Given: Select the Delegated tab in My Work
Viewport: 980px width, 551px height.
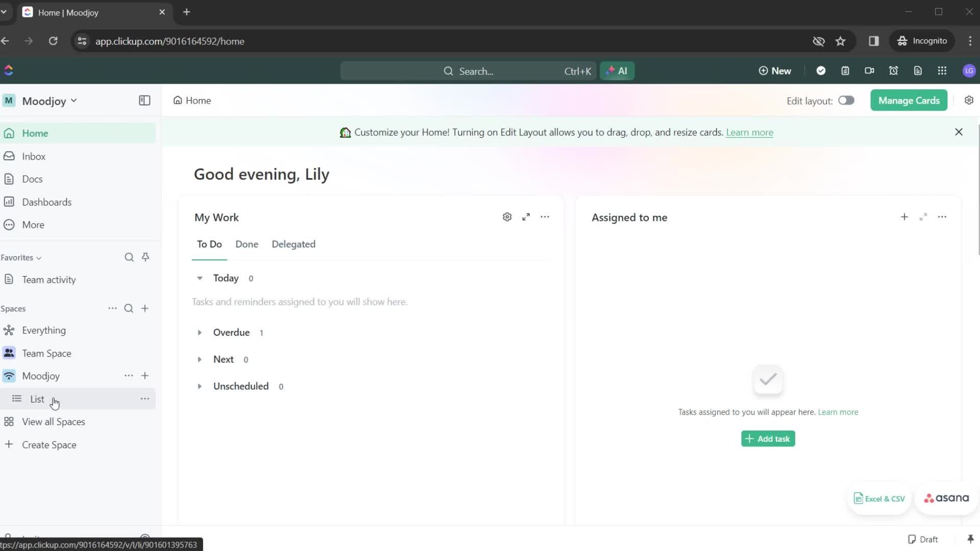Looking at the screenshot, I should click(293, 243).
